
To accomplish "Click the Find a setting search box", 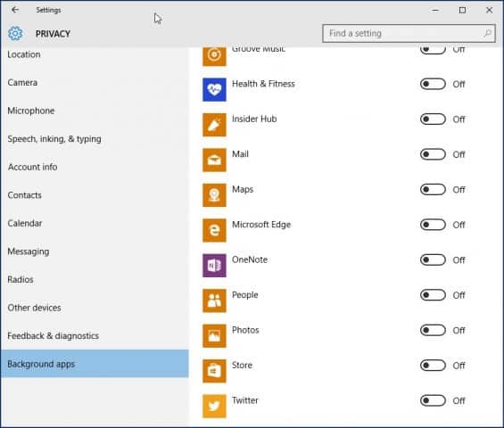I will point(409,33).
